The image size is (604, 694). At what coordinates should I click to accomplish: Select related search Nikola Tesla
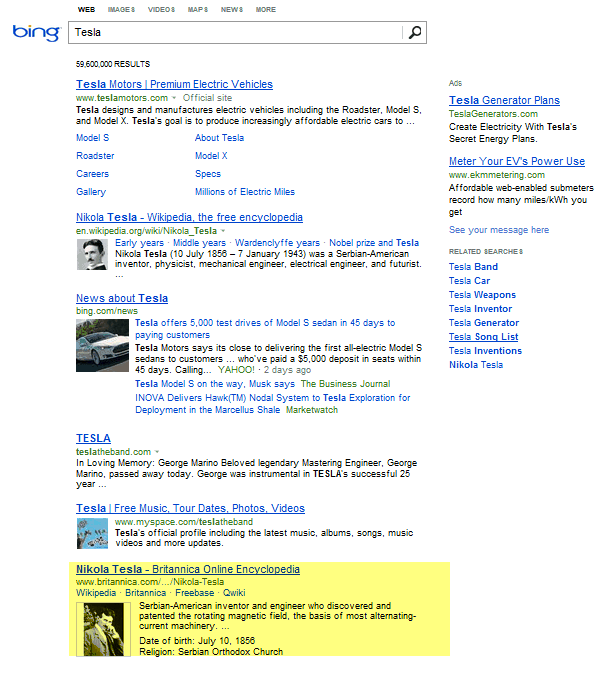(x=476, y=365)
